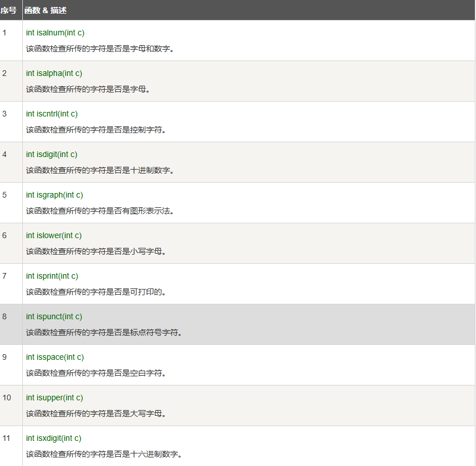Open the int isgraph(int c) function link
The width and height of the screenshot is (476, 466).
coord(54,195)
